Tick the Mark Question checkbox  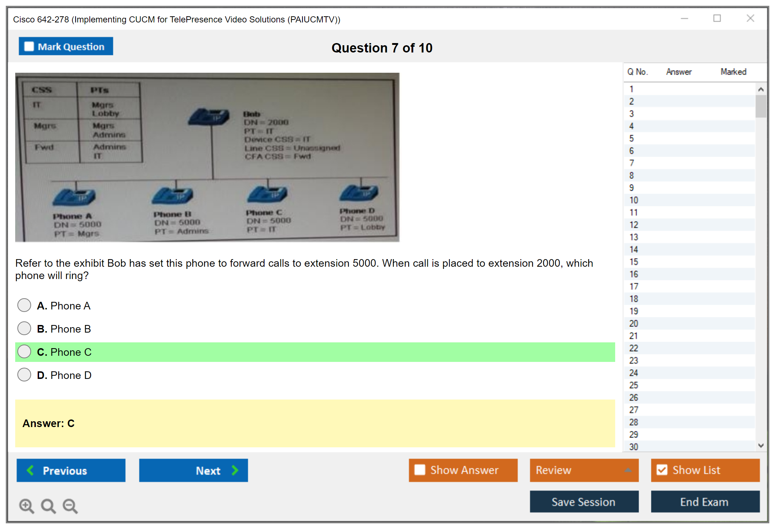tap(29, 46)
